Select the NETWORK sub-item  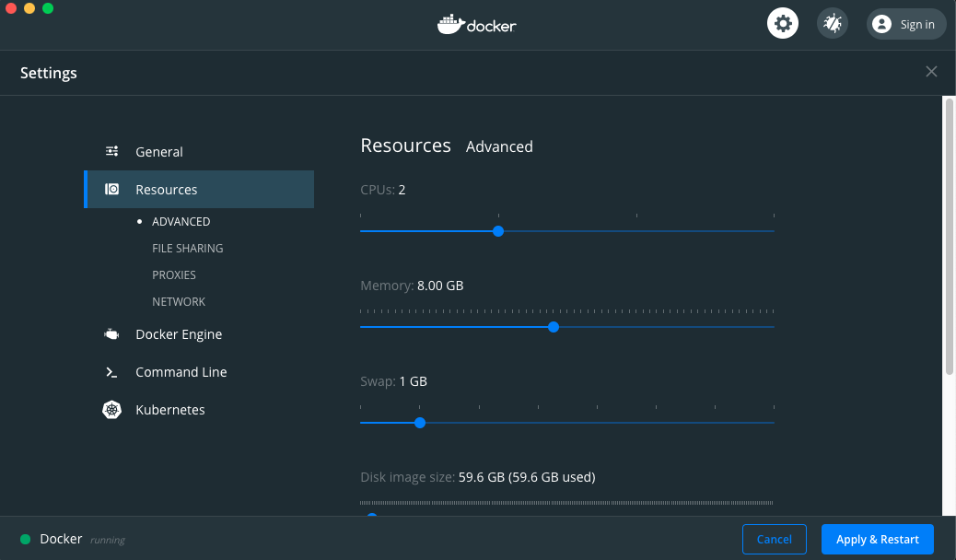pyautogui.click(x=179, y=302)
